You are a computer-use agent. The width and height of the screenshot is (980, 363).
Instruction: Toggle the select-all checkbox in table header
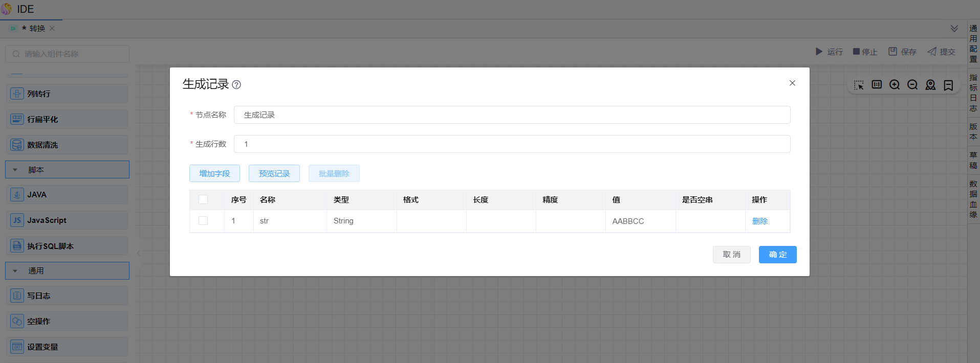point(203,199)
